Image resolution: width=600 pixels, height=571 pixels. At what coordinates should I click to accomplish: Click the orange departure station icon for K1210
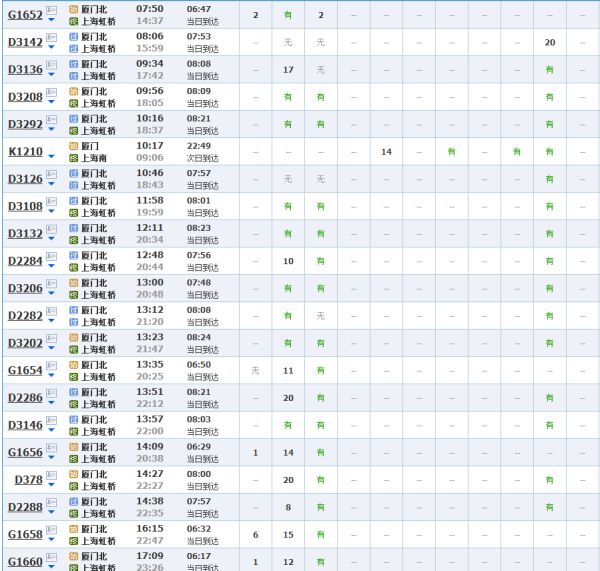(x=73, y=145)
